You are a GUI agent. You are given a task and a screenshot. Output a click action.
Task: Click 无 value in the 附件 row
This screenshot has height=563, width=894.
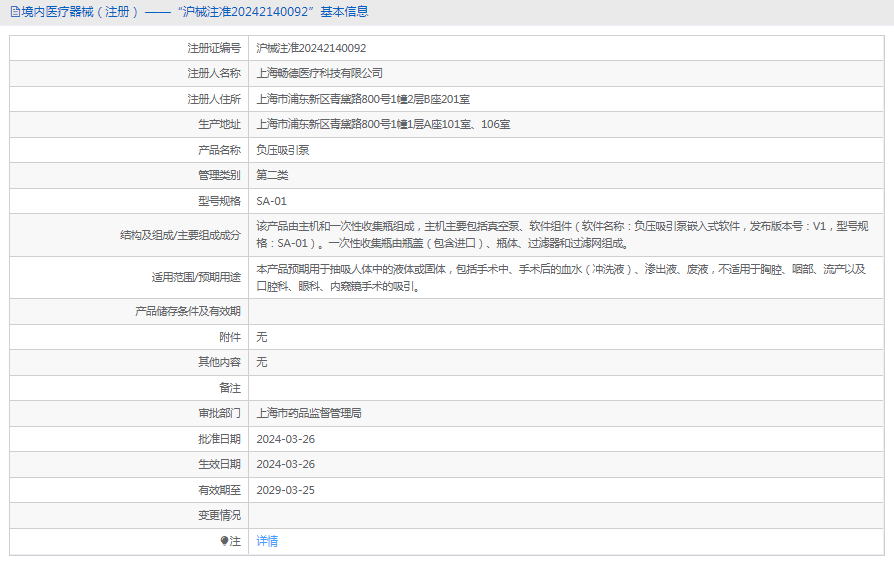[x=261, y=337]
